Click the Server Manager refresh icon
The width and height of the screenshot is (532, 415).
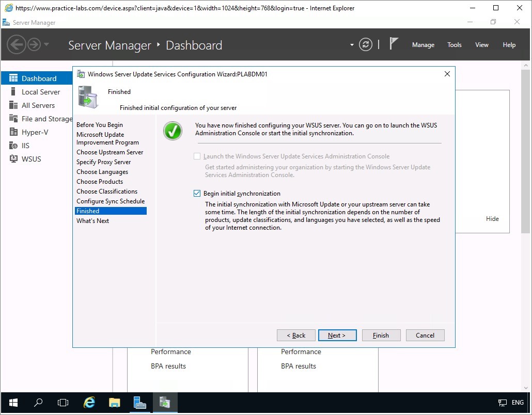point(366,45)
